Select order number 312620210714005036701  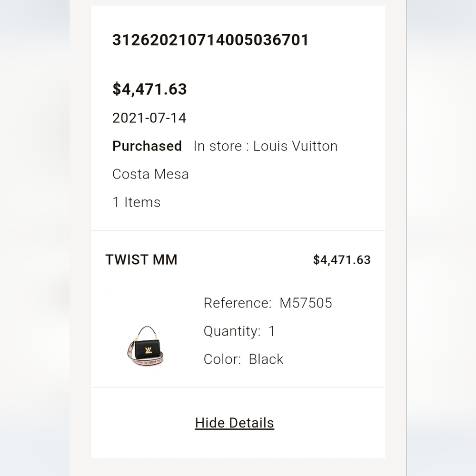pos(210,40)
